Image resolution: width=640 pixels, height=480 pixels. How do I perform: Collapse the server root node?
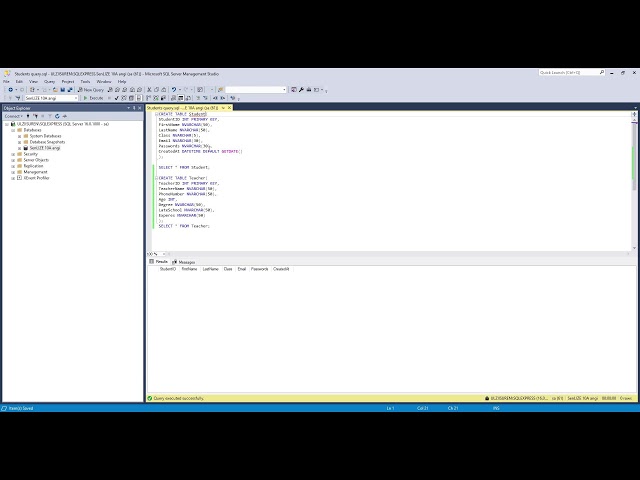click(x=7, y=124)
